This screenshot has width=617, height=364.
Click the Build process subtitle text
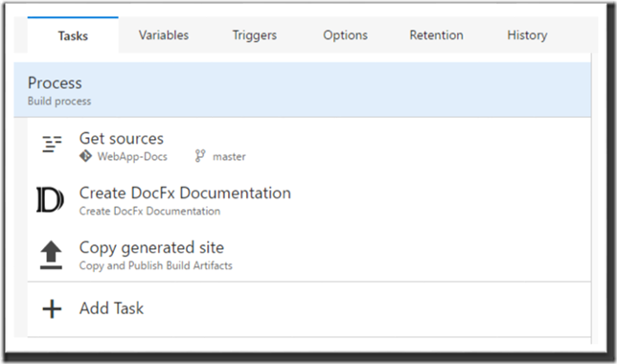[x=59, y=102]
